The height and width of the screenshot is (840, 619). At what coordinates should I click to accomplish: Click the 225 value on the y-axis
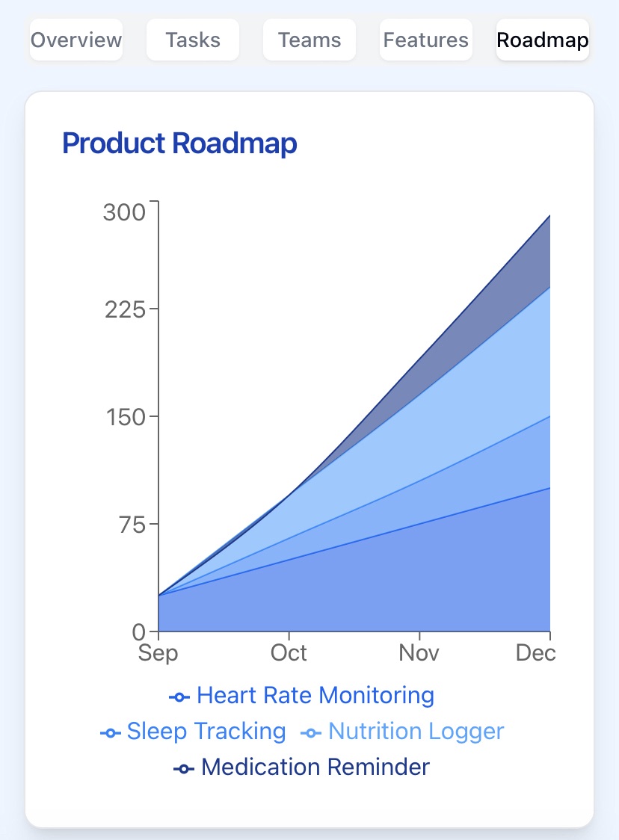[125, 309]
